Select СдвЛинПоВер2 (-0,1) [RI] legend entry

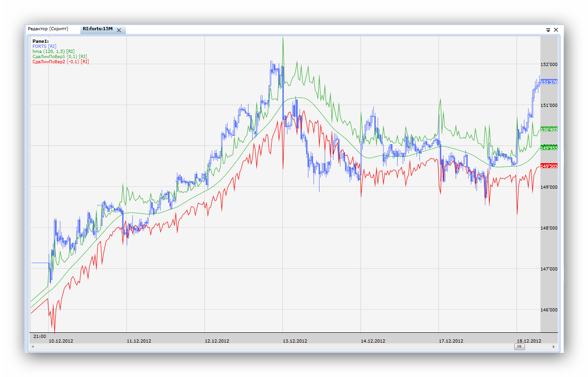pyautogui.click(x=61, y=61)
